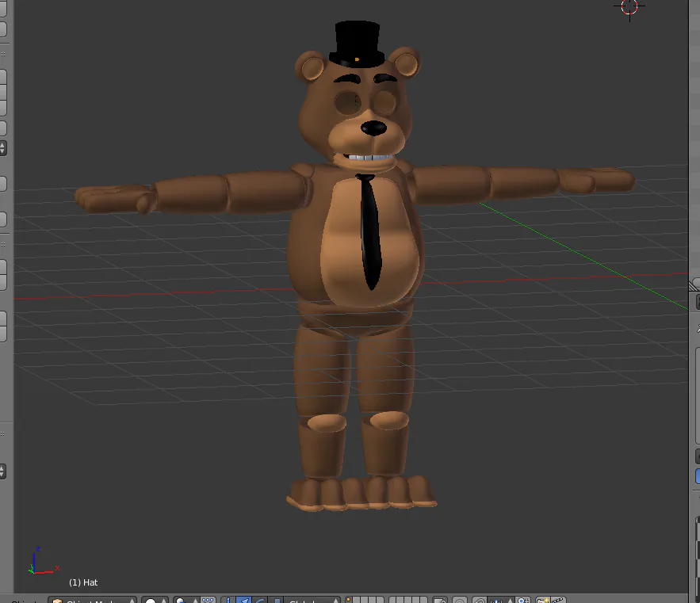Click the bear's black top hat

click(x=357, y=44)
